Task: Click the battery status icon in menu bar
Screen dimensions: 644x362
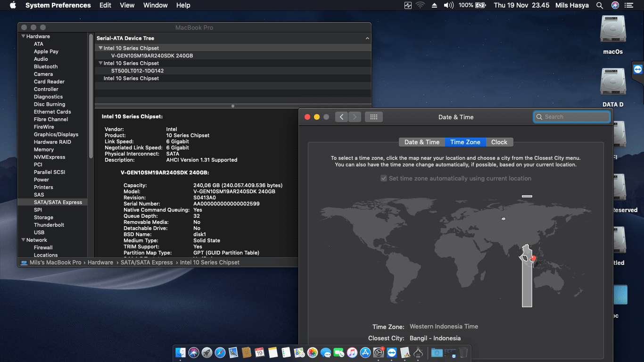Action: tap(480, 5)
